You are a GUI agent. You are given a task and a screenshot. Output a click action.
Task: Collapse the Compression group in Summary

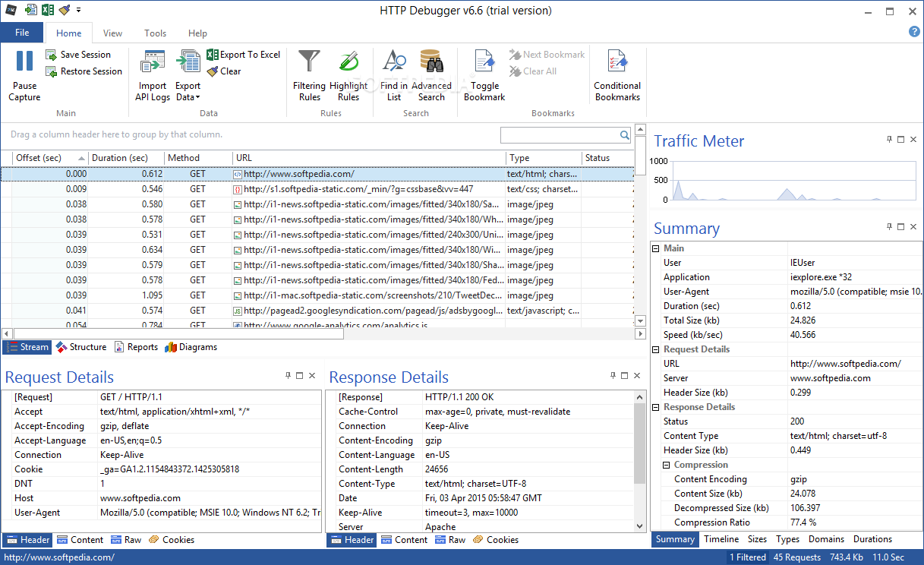(667, 465)
